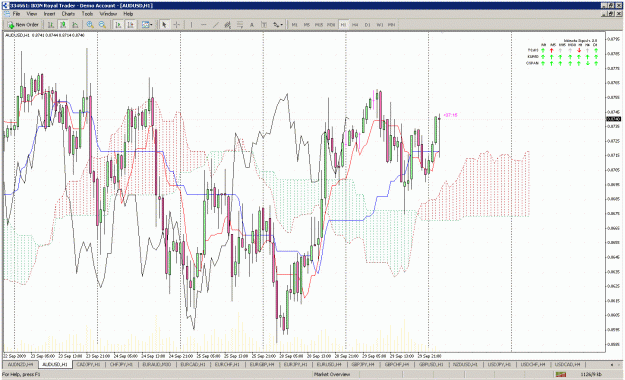Switch to EURCAD,H1 chart tab
The height and width of the screenshot is (380, 625).
point(193,364)
